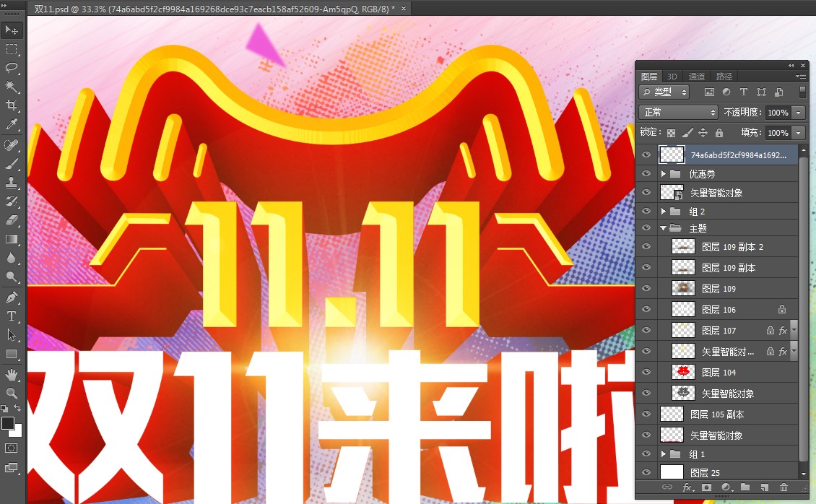The height and width of the screenshot is (504, 816).
Task: Hide the 图层 109 副本 2 layer
Action: (x=646, y=246)
